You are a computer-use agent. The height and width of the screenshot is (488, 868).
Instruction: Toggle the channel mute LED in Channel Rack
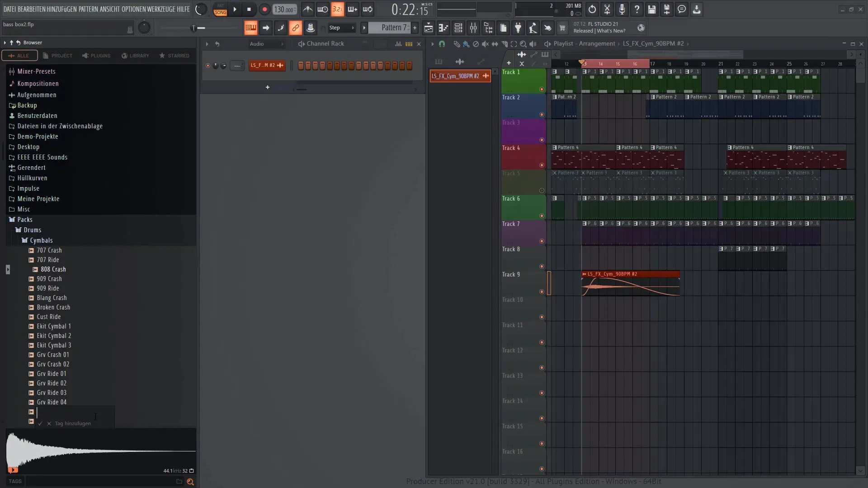[x=208, y=66]
